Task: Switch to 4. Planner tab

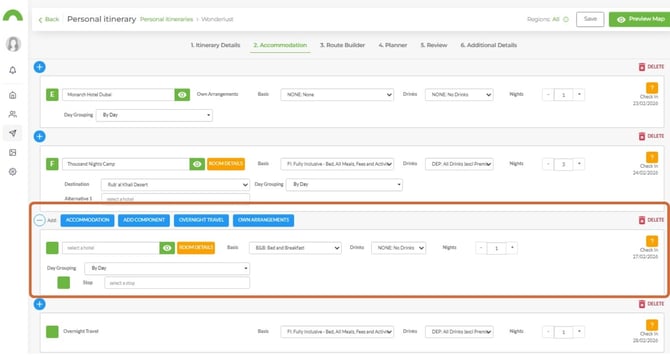Action: (x=392, y=45)
